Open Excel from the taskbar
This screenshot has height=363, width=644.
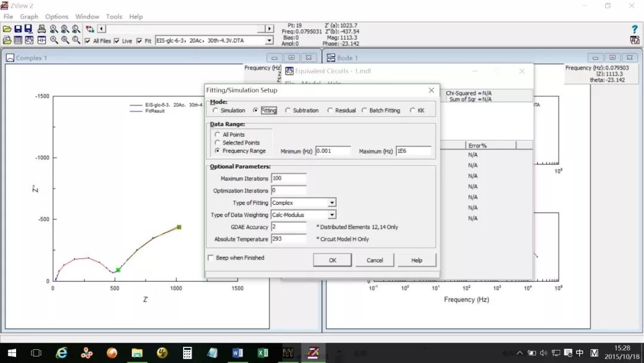click(x=263, y=353)
